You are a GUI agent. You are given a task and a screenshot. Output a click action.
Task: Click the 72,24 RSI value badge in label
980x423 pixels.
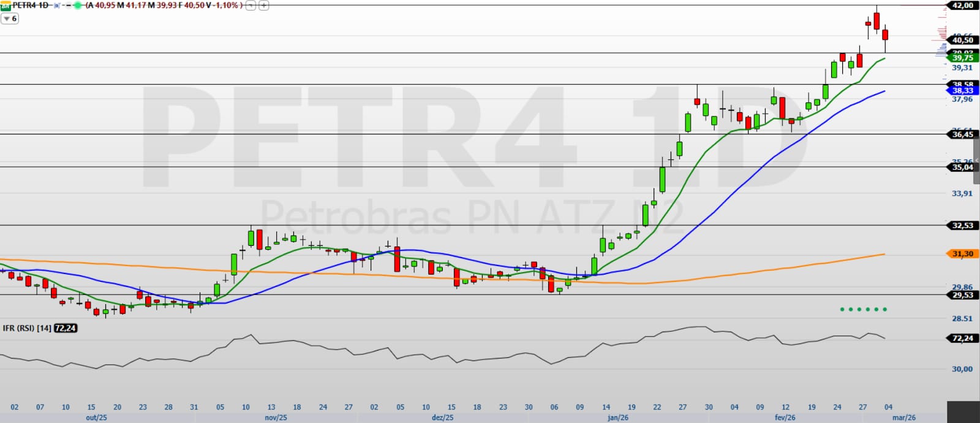click(x=66, y=329)
